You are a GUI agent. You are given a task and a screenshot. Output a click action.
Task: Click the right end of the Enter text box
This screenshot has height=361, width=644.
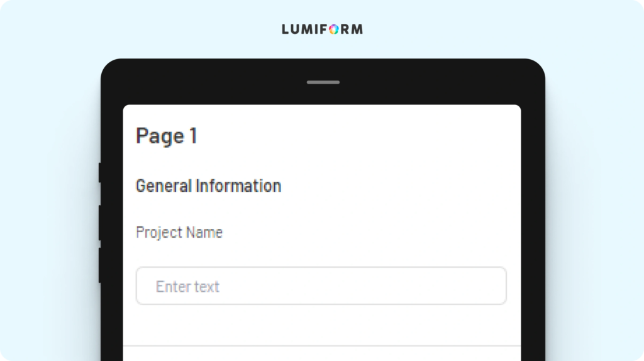tap(493, 286)
